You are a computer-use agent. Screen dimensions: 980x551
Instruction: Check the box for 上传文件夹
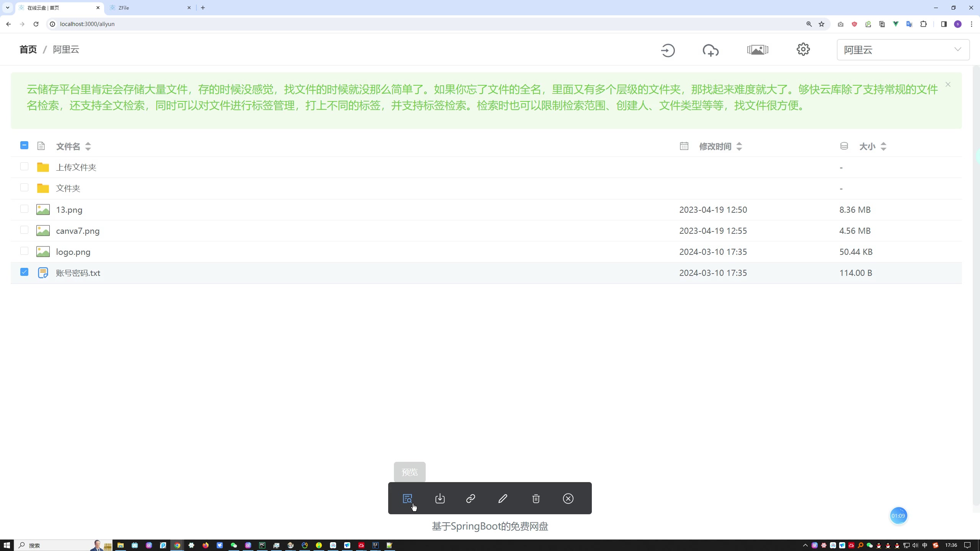[x=24, y=166]
